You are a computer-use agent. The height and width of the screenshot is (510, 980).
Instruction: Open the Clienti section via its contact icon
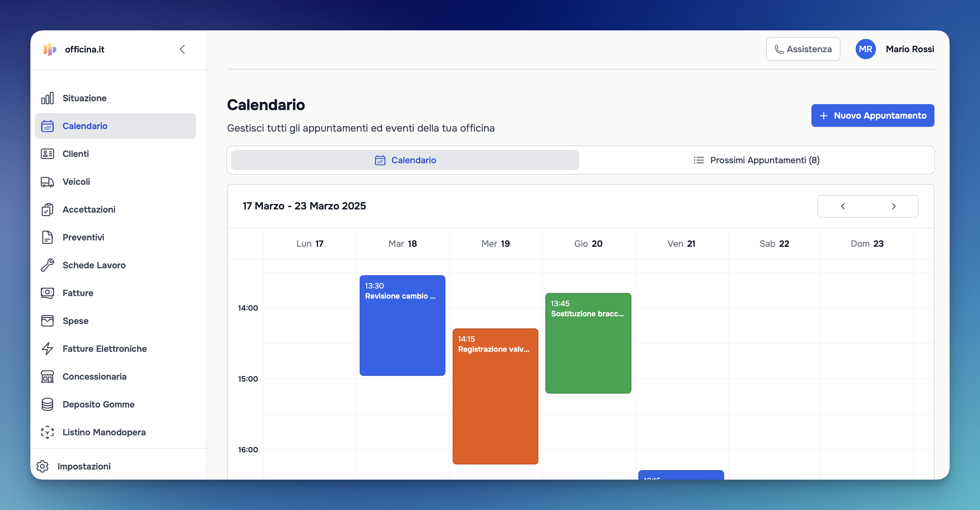coord(47,154)
